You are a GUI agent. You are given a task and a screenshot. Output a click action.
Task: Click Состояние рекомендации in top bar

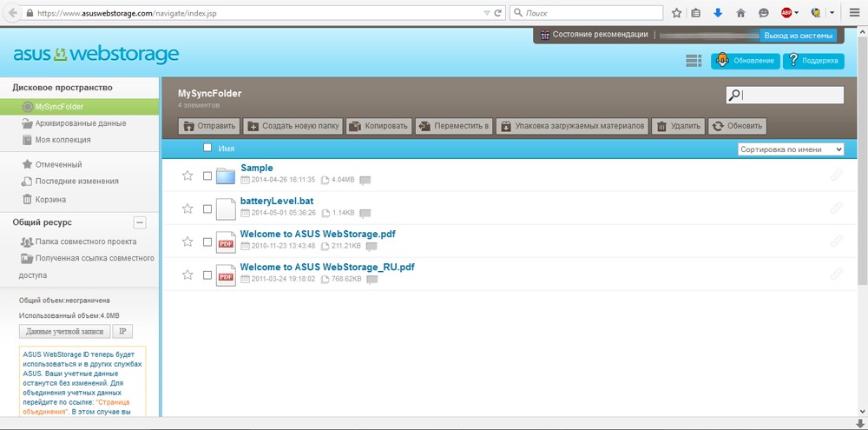tap(600, 35)
